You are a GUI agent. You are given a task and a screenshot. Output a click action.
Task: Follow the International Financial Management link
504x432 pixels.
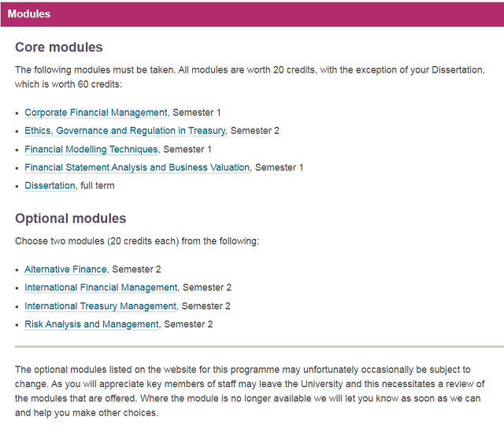pos(101,288)
